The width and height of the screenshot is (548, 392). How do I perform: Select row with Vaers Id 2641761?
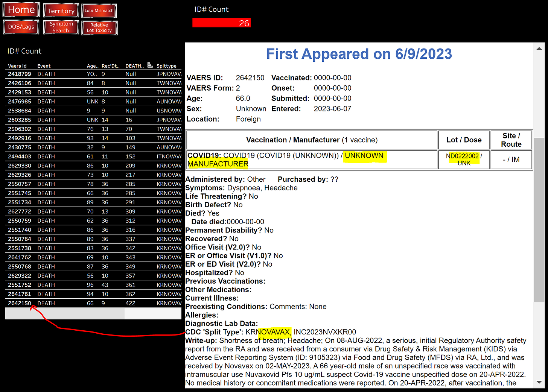click(93, 294)
